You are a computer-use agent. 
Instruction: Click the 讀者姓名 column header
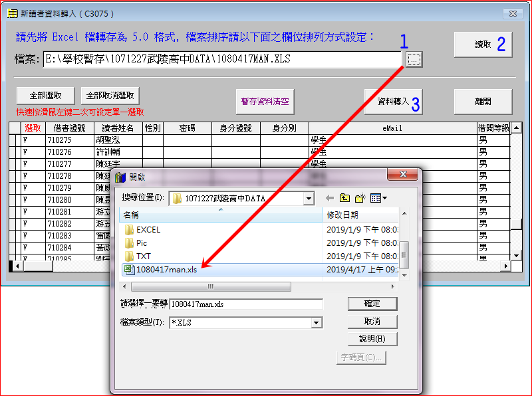[118, 128]
